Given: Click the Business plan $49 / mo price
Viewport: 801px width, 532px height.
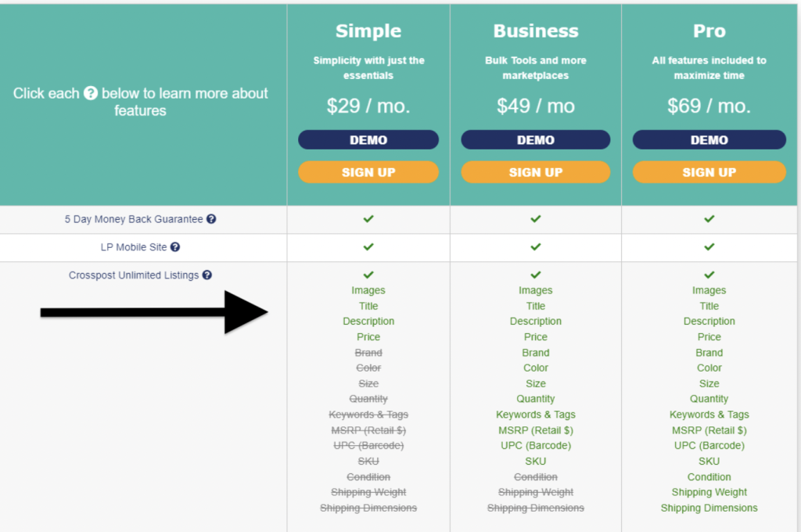Looking at the screenshot, I should [536, 106].
